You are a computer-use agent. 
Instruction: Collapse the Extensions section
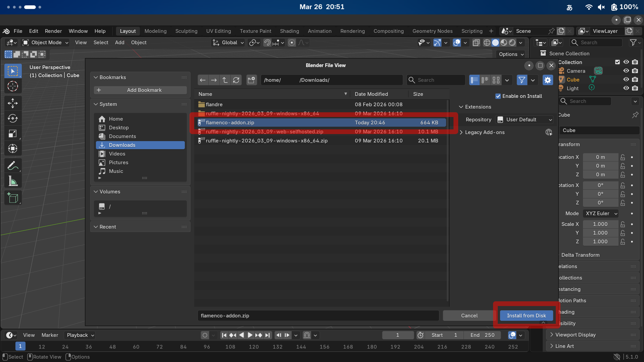pos(462,107)
